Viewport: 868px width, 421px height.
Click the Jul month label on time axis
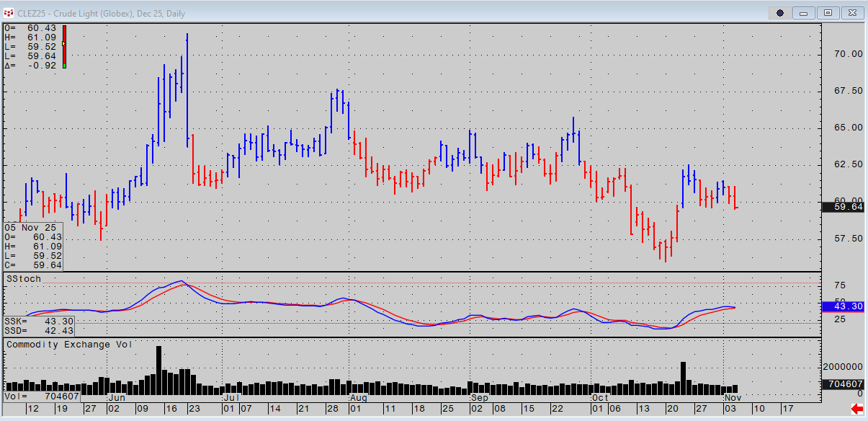[x=231, y=397]
